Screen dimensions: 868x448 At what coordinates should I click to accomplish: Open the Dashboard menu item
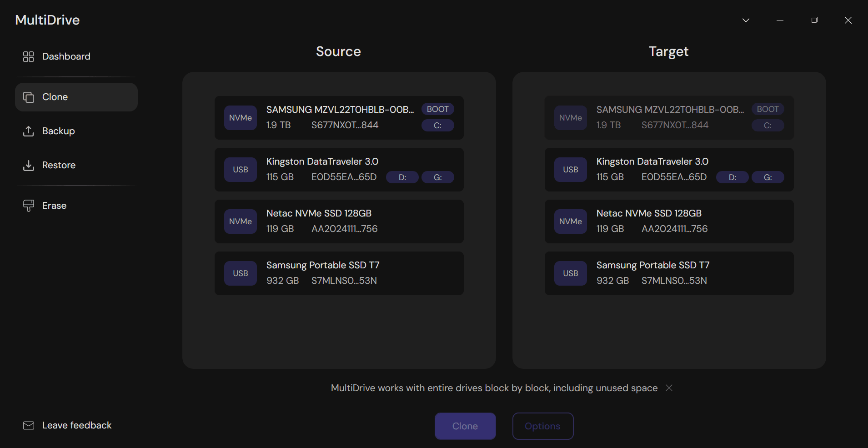(76, 56)
